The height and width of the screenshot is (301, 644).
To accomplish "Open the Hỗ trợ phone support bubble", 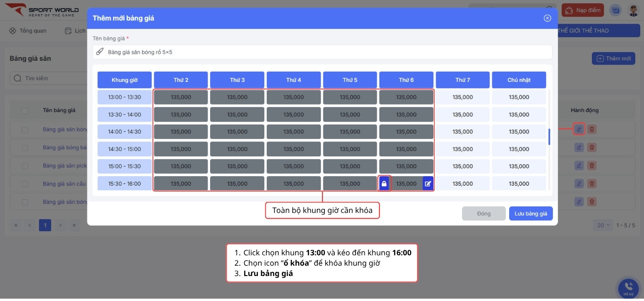I will click(628, 287).
